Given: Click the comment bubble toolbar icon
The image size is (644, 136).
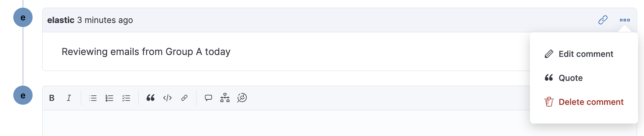Looking at the screenshot, I should click(208, 98).
